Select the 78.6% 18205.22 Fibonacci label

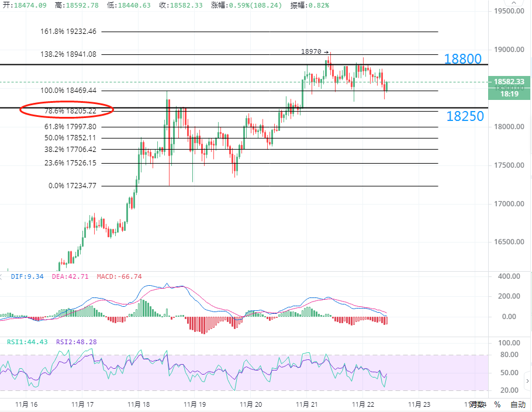(x=70, y=110)
